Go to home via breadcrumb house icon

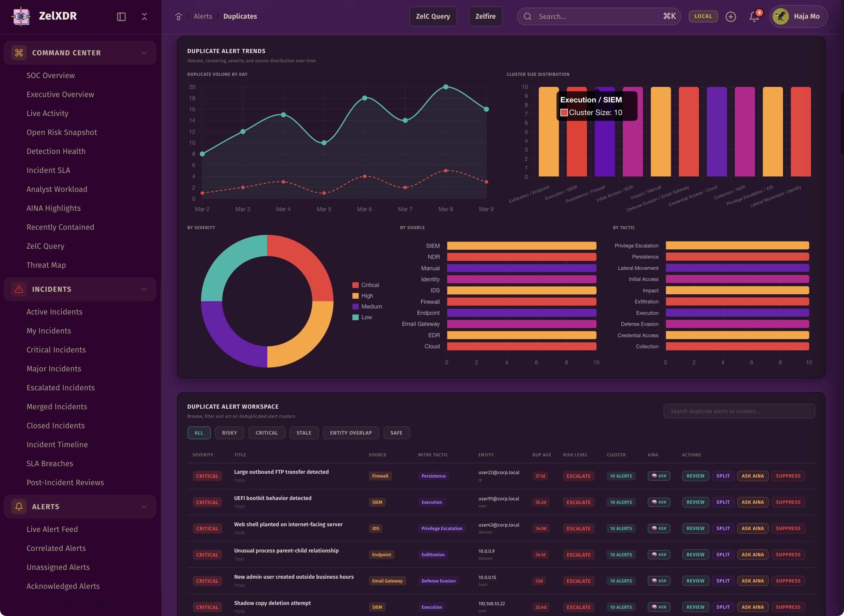[178, 16]
